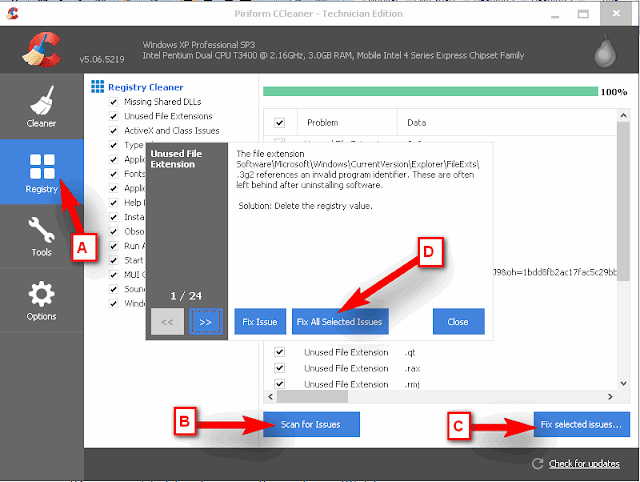Open the Tools wrench section
The image size is (640, 482).
41,236
